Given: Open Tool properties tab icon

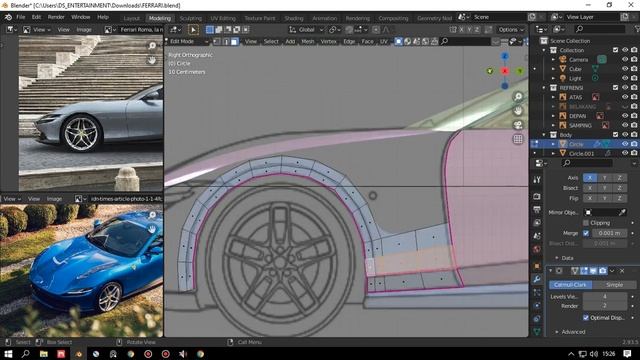Looking at the screenshot, I should coord(537,180).
